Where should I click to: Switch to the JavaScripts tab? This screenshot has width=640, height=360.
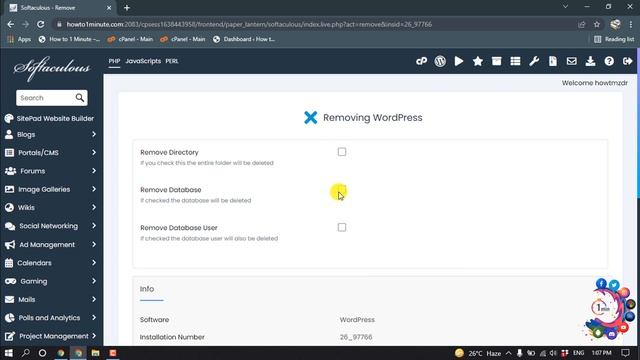(x=143, y=61)
